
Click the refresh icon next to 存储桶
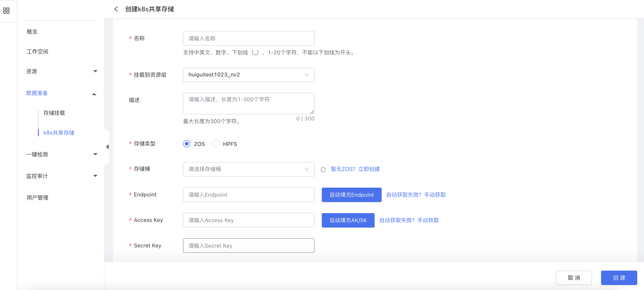323,170
